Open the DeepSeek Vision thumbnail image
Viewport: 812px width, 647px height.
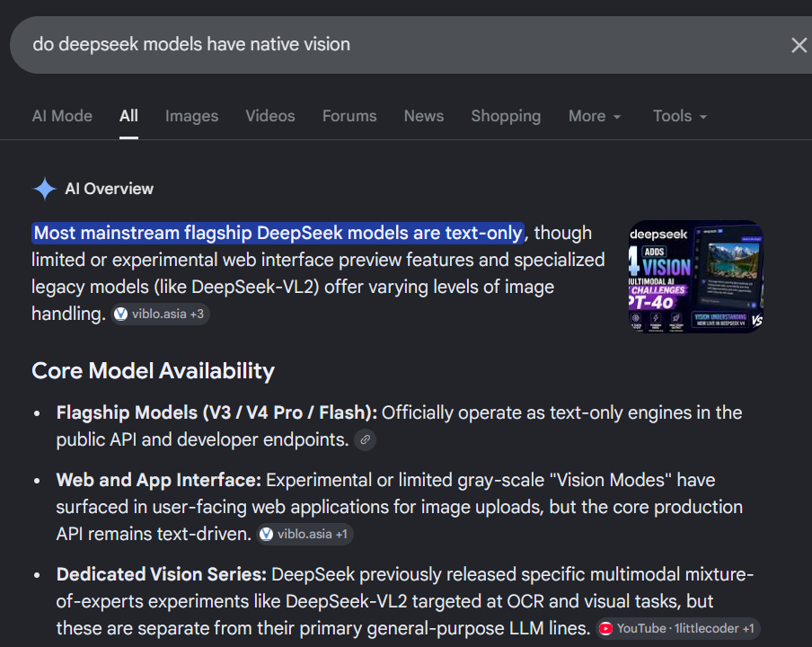coord(696,277)
